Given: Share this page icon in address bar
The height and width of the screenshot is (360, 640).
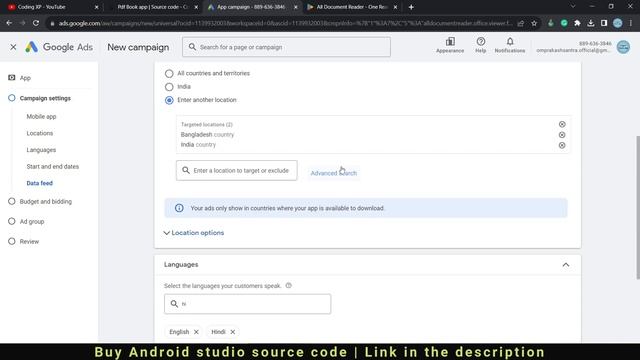Looking at the screenshot, I should click(521, 23).
